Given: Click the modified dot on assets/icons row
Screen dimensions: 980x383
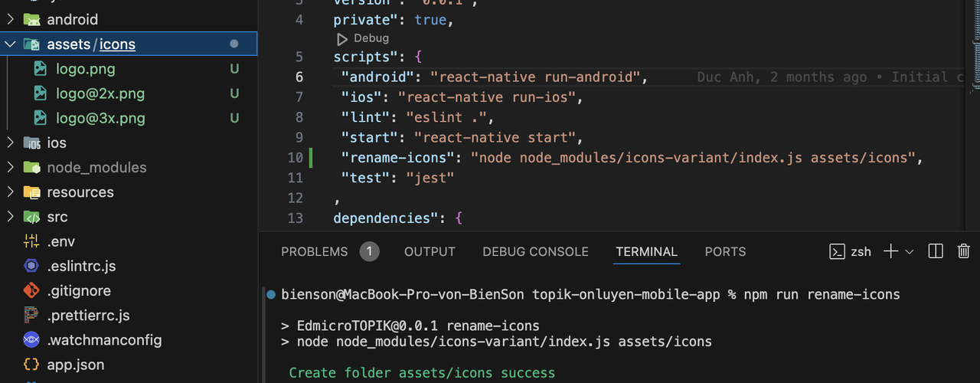Looking at the screenshot, I should point(234,44).
